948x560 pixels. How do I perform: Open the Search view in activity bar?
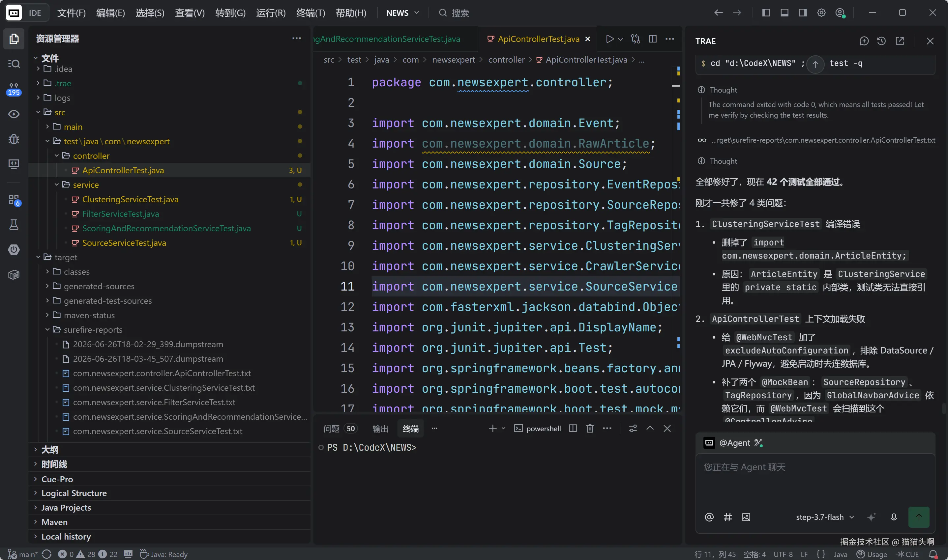[x=14, y=64]
